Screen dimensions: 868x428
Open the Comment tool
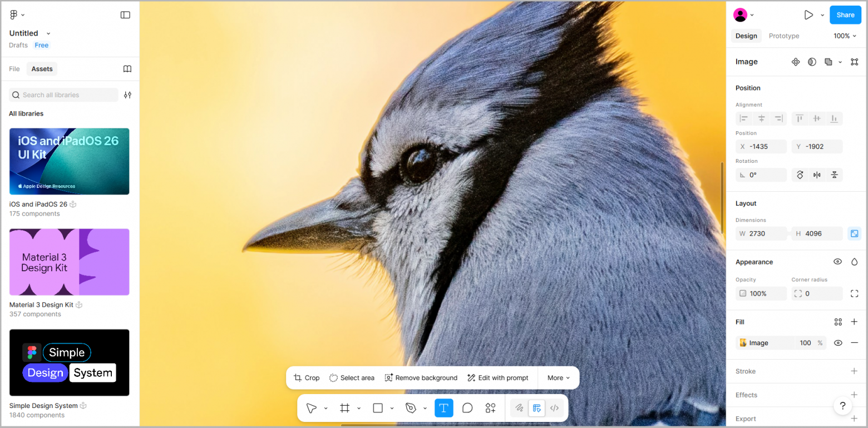(467, 407)
